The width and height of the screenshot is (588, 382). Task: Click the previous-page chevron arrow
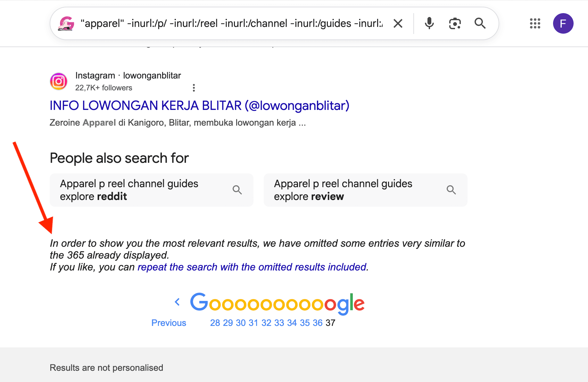178,302
